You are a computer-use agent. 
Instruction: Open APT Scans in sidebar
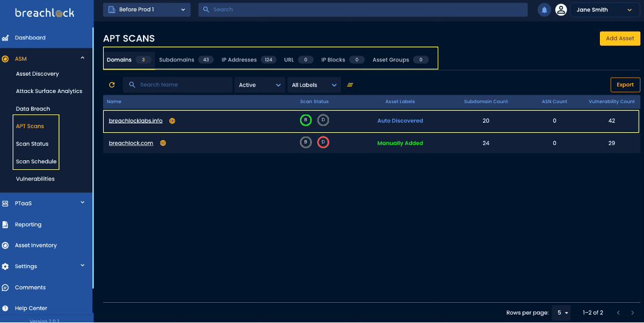(x=30, y=126)
